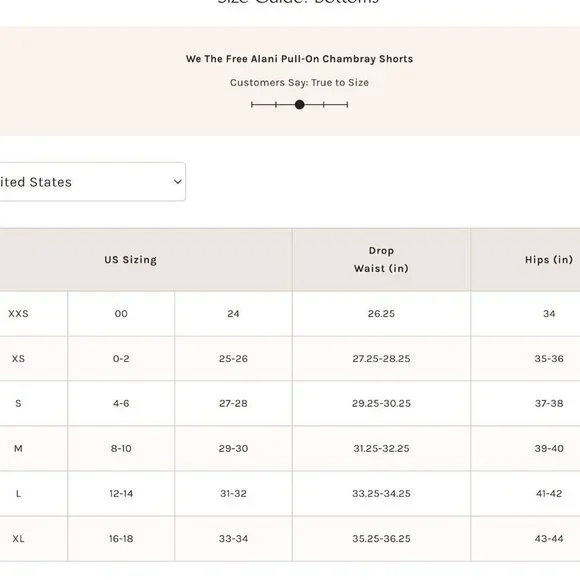Click the 0-2 numeric size cell
The height and width of the screenshot is (580, 580).
pos(121,358)
